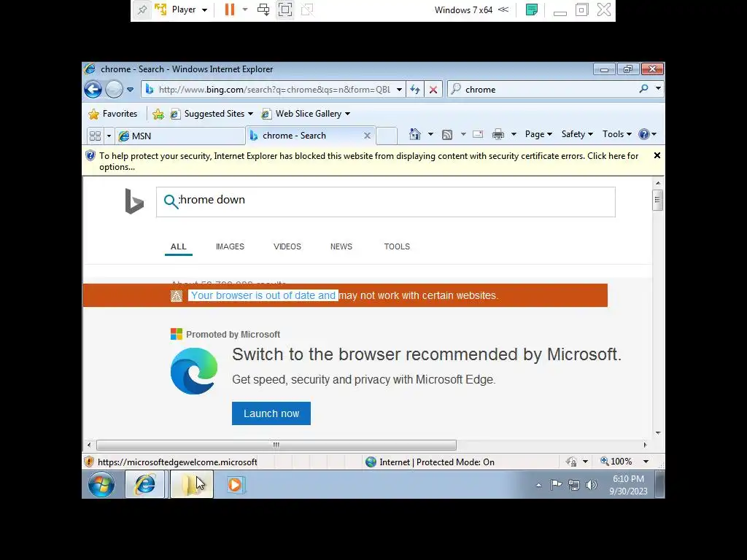Print using the printer icon
Screen dimensions: 747x560
click(498, 134)
